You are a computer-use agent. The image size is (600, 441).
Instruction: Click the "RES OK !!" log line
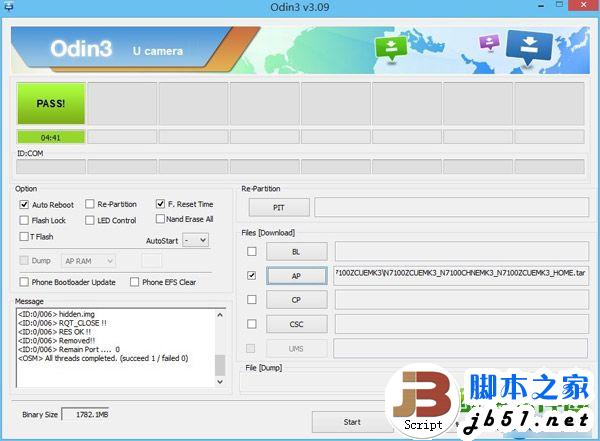tap(54, 332)
